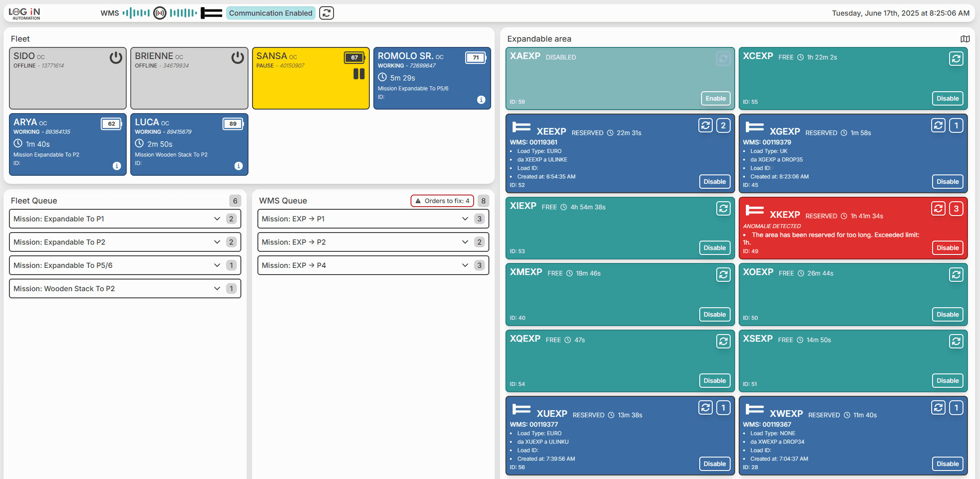This screenshot has height=479, width=980.
Task: Click WMS: 00119361 text on XEEXP
Action: (534, 142)
